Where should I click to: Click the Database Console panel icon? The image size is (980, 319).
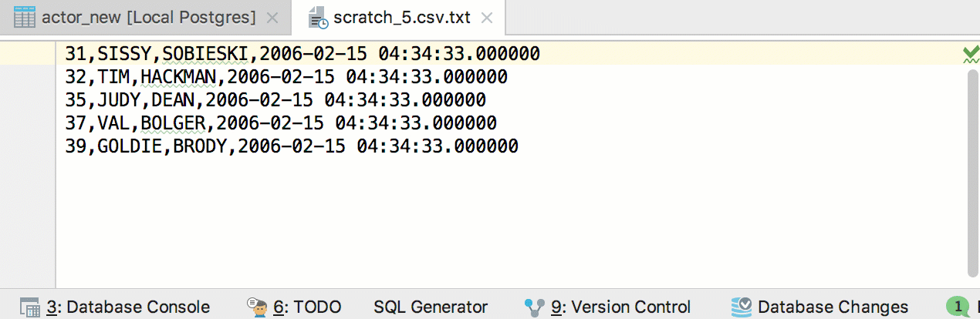coord(30,307)
